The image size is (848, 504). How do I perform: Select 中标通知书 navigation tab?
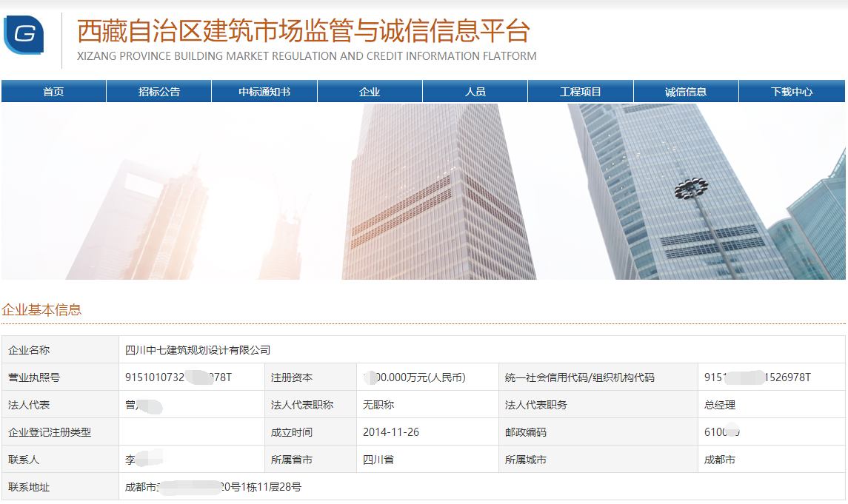click(264, 92)
